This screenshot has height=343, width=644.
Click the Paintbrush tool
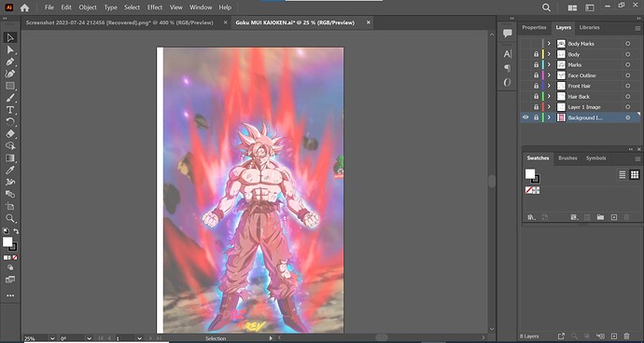point(10,98)
